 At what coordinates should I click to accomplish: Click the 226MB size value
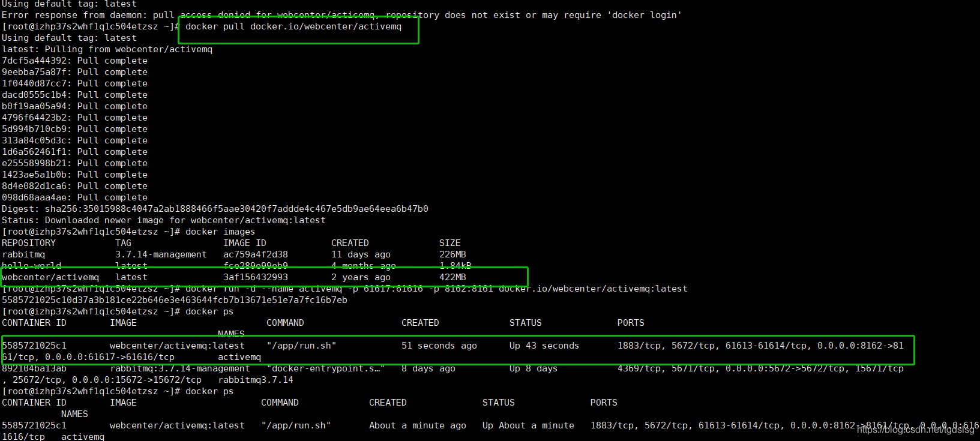click(452, 254)
